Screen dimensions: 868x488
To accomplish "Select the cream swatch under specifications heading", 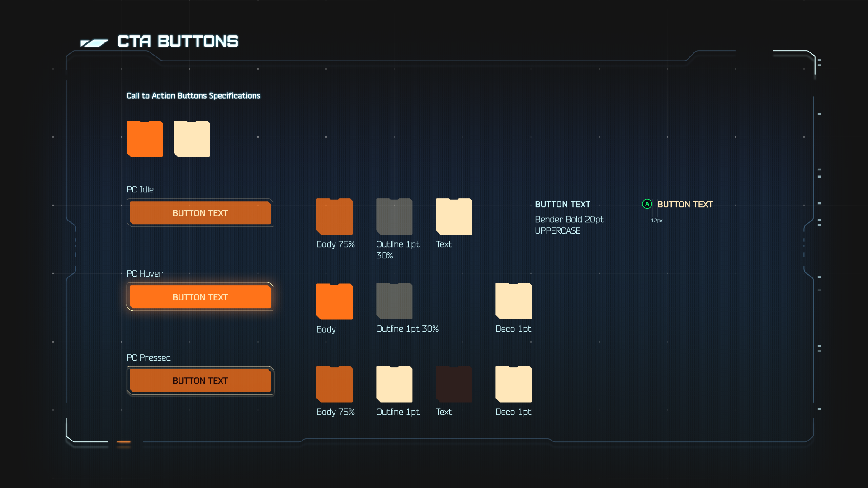I will (x=192, y=139).
